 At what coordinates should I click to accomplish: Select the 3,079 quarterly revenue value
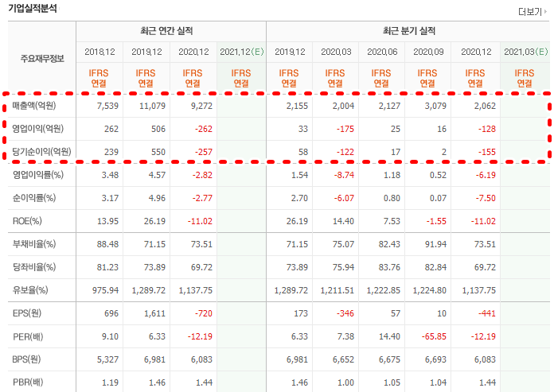click(435, 106)
